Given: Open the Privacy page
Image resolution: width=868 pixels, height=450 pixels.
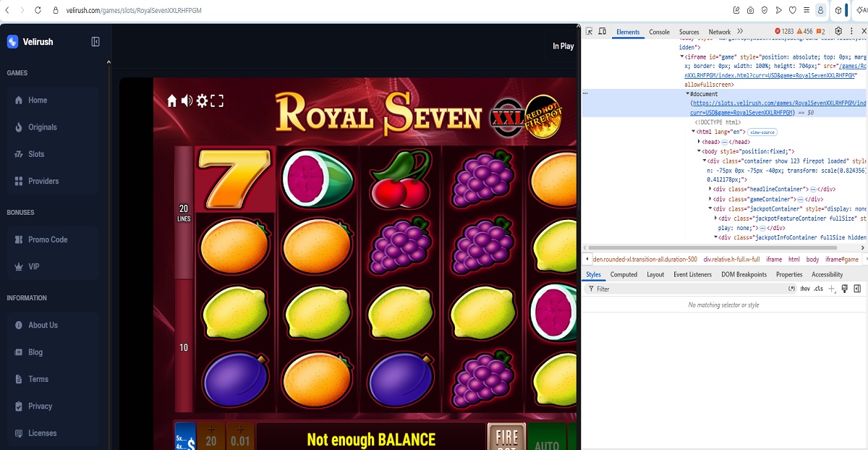Looking at the screenshot, I should 53,406.
